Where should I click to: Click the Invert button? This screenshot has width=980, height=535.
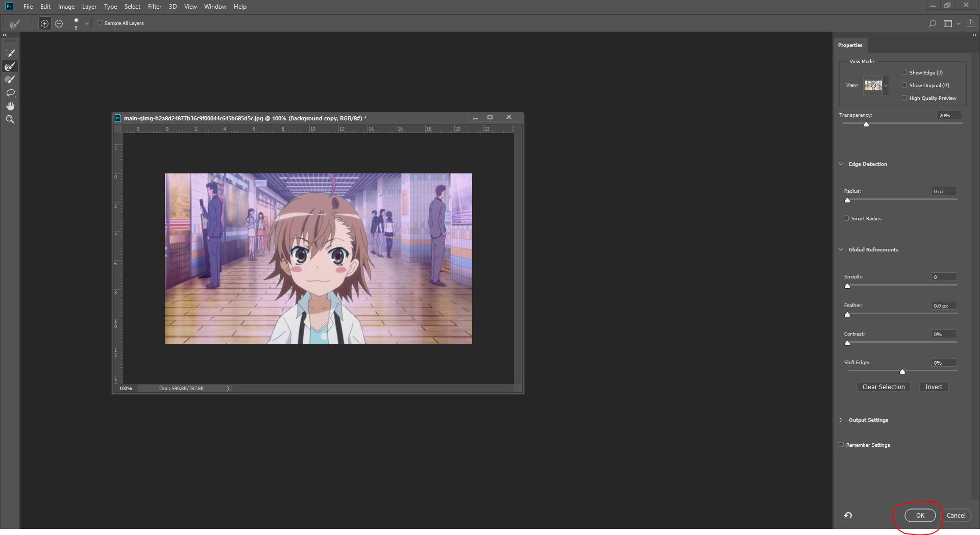[934, 387]
